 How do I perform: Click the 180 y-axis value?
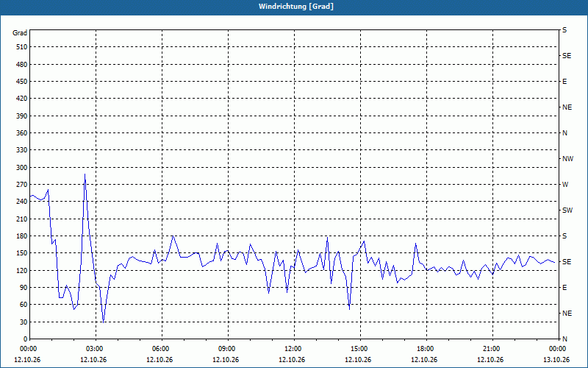(22, 236)
